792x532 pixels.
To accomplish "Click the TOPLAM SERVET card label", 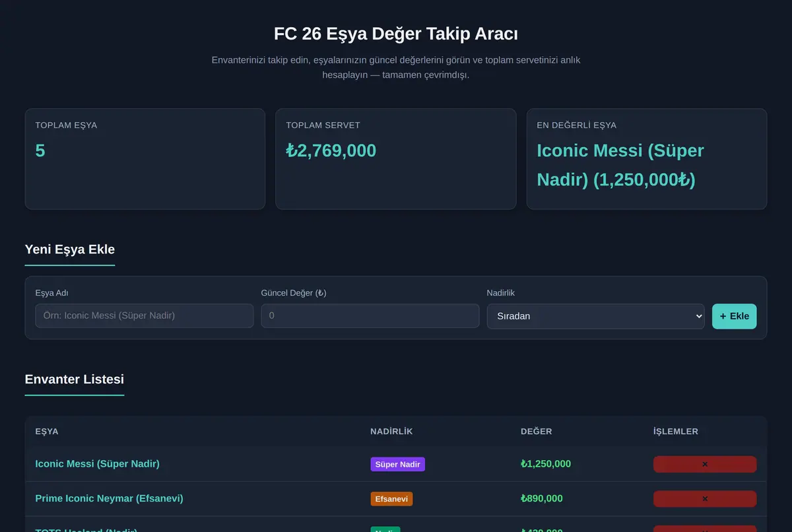I will pos(323,125).
